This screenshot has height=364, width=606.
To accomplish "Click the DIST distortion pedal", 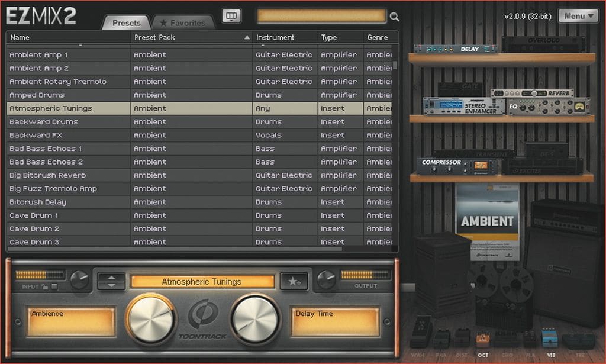I will tap(462, 339).
